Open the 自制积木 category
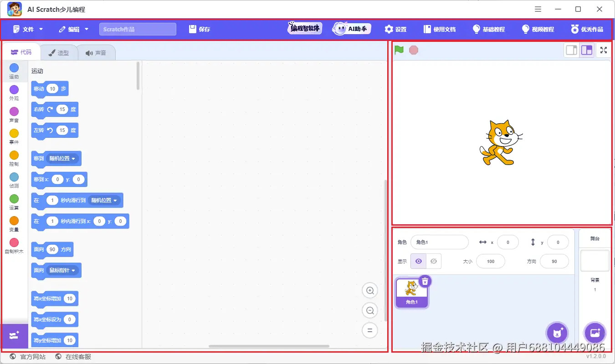 pyautogui.click(x=14, y=245)
